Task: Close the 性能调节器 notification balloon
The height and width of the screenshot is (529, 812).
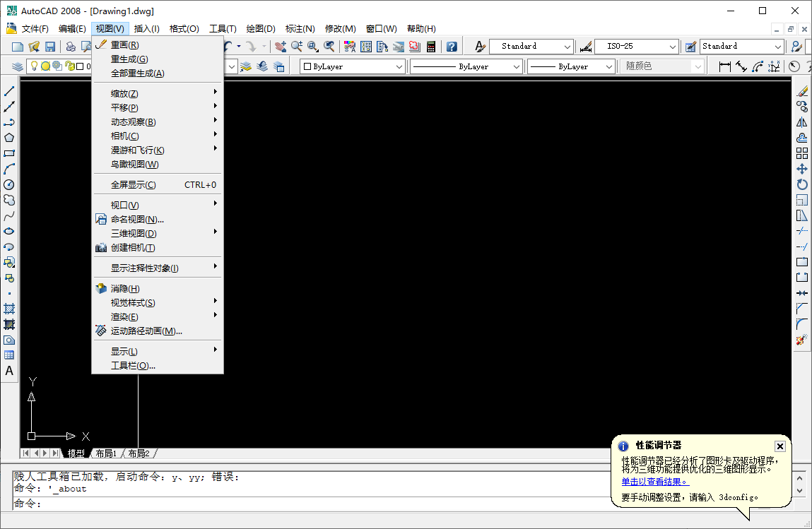Action: click(x=779, y=446)
